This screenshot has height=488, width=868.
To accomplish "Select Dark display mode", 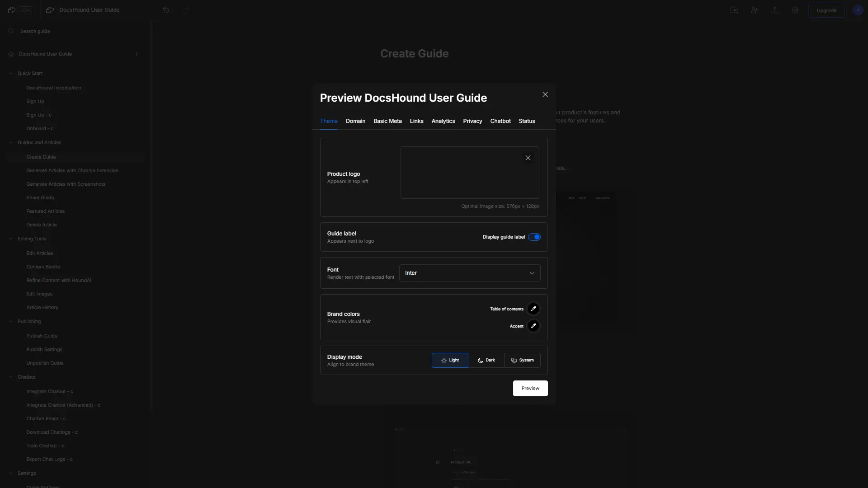I will (486, 361).
